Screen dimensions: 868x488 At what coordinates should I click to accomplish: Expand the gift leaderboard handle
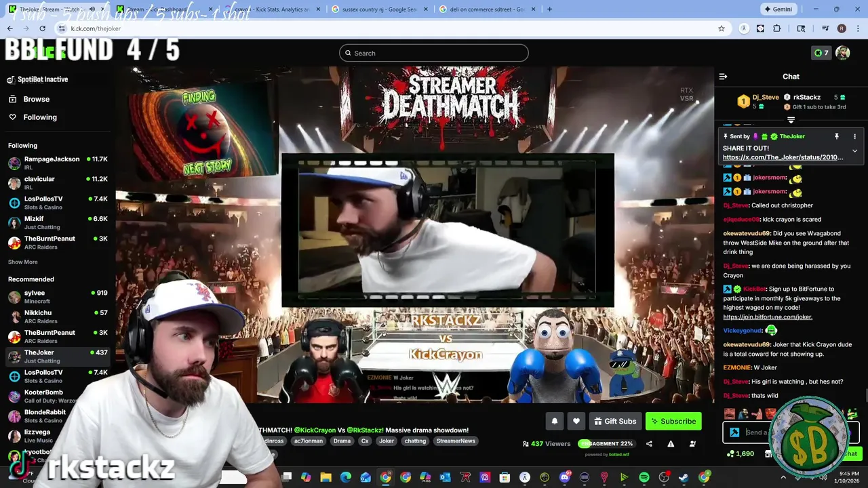coord(791,120)
